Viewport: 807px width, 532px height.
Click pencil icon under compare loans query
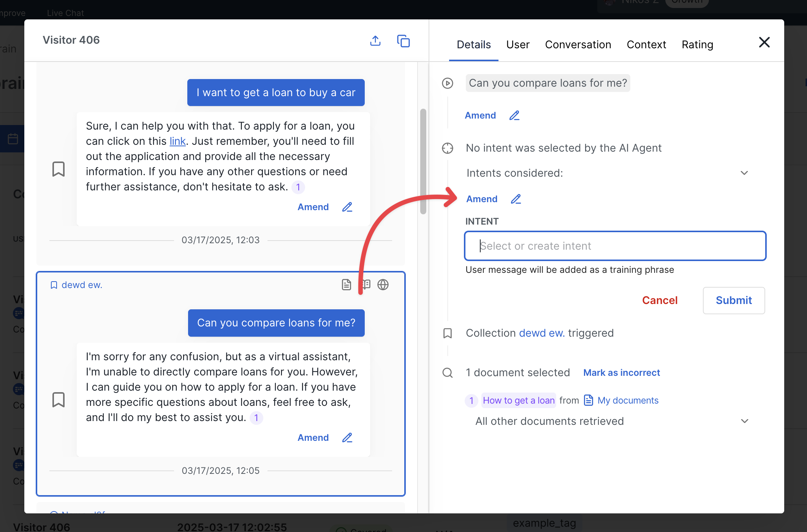(514, 116)
